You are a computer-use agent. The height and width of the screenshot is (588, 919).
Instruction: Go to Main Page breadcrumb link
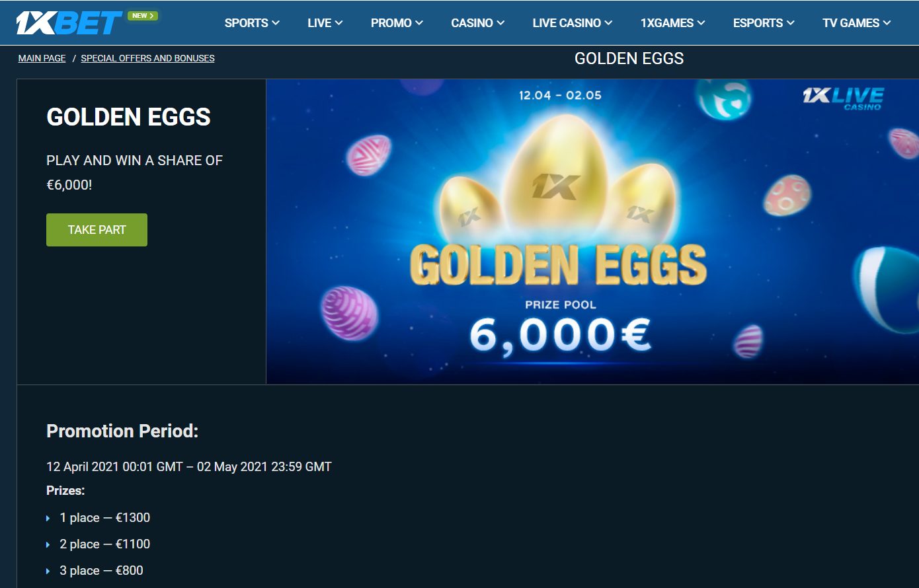coord(42,58)
